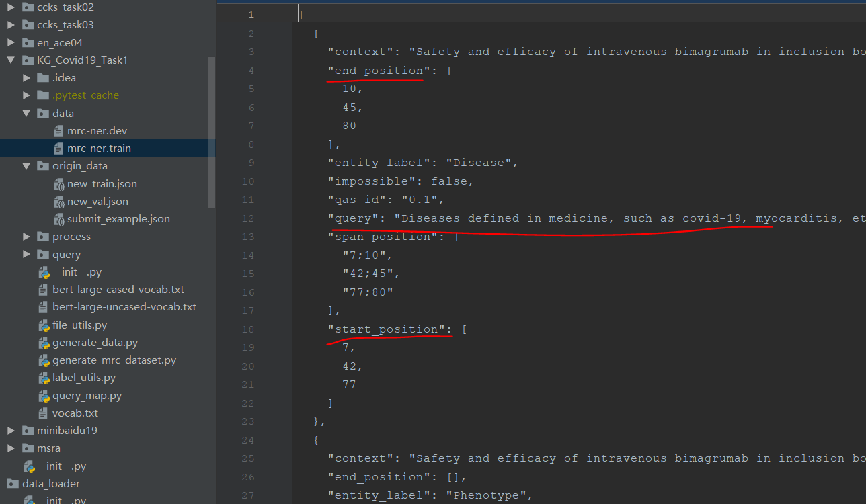Expand the ccks_task02 folder arrow
Screen dimensions: 866x504
(x=11, y=7)
